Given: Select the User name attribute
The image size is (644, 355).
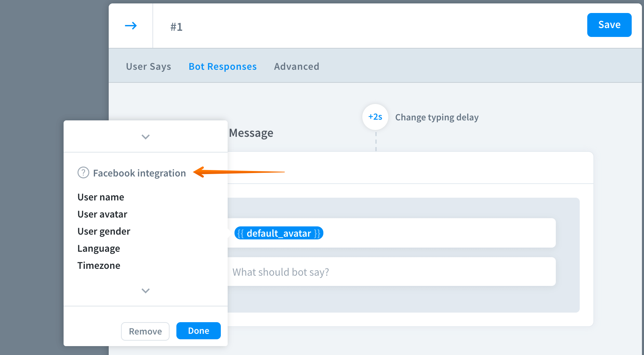Looking at the screenshot, I should pos(100,197).
